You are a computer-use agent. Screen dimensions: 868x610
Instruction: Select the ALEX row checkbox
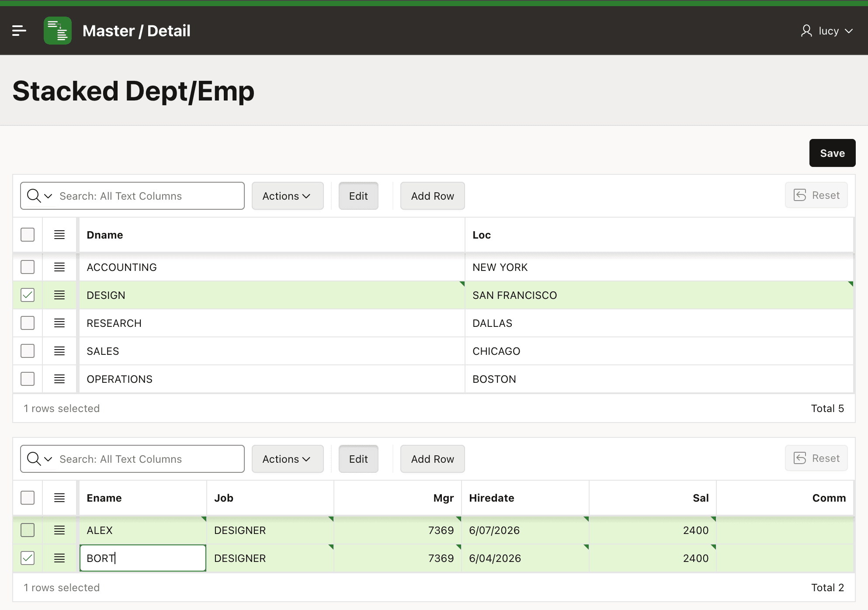[x=28, y=530]
